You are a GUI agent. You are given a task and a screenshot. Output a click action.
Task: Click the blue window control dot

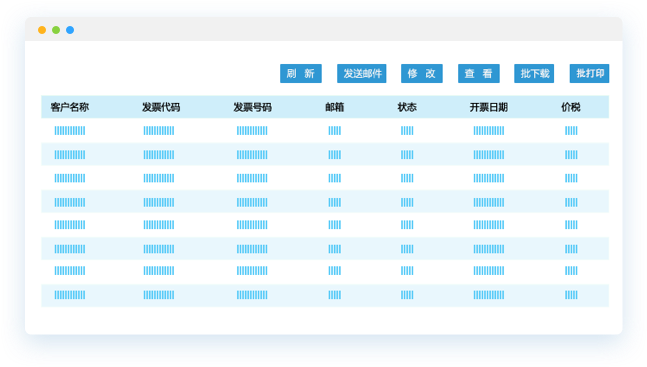pos(70,30)
